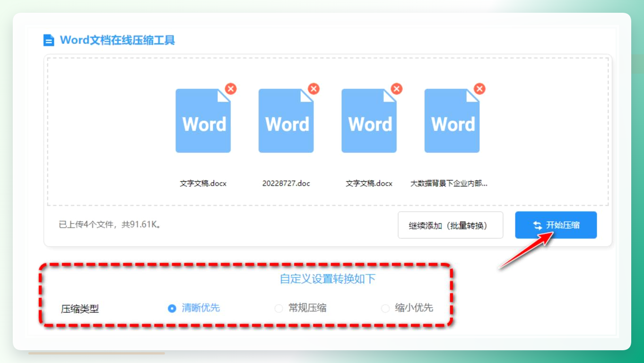Choose the 常规压缩 compression option
The width and height of the screenshot is (644, 363).
coord(300,308)
